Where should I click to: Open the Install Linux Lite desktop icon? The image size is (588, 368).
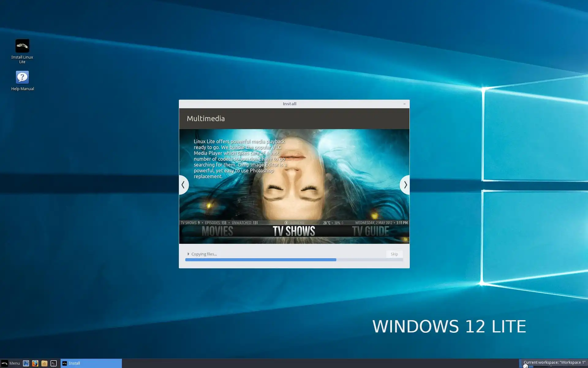pyautogui.click(x=22, y=46)
